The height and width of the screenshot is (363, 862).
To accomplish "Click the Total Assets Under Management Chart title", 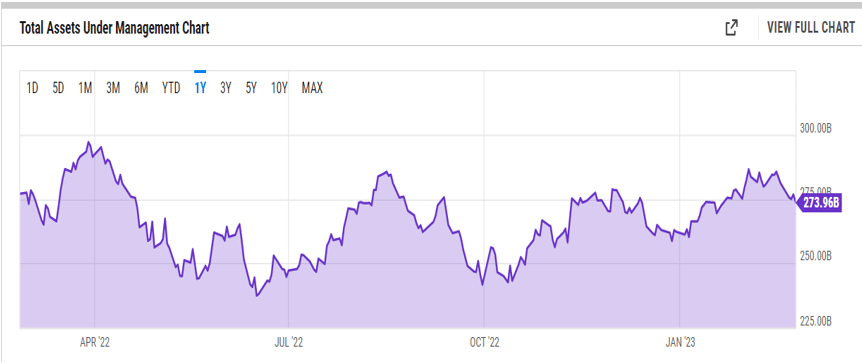I will [114, 28].
